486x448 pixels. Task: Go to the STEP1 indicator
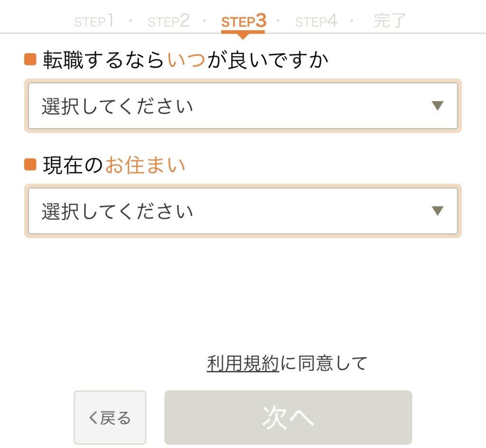pos(94,21)
